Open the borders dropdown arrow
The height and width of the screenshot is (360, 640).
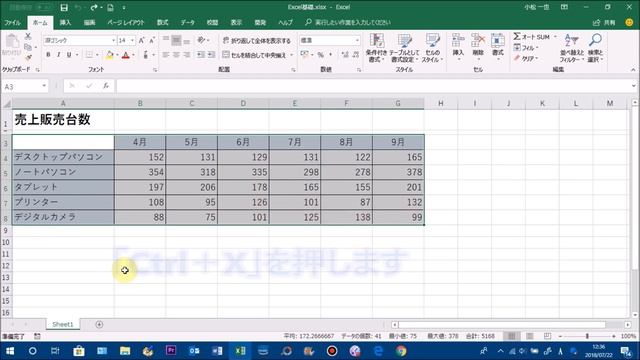pyautogui.click(x=97, y=55)
